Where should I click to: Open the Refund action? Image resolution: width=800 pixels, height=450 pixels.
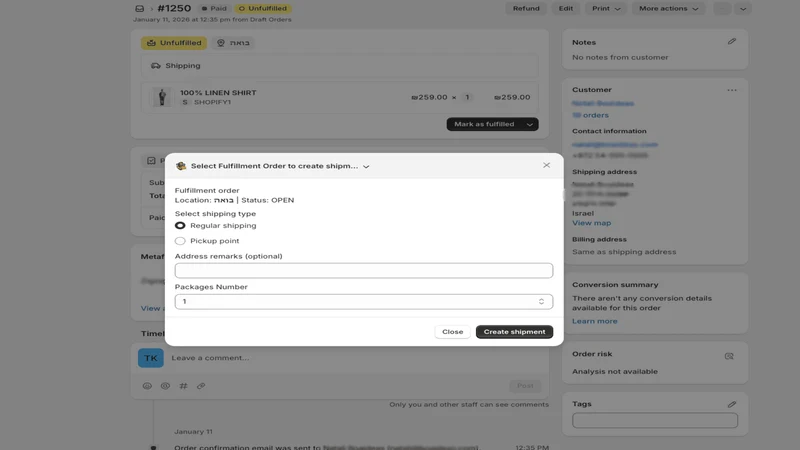pyautogui.click(x=526, y=8)
